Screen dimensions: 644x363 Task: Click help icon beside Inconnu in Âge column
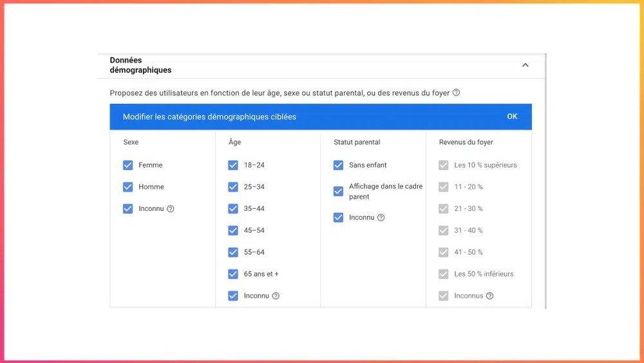pos(276,296)
